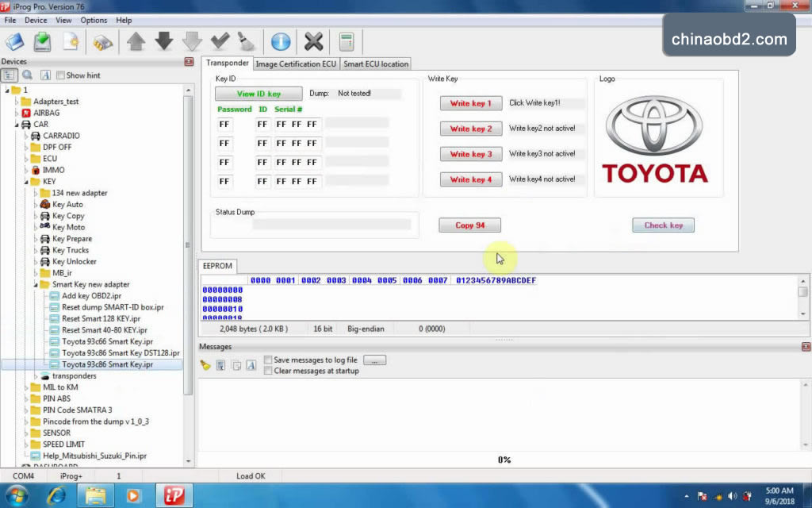Click the X cancel toolbar icon

point(313,41)
